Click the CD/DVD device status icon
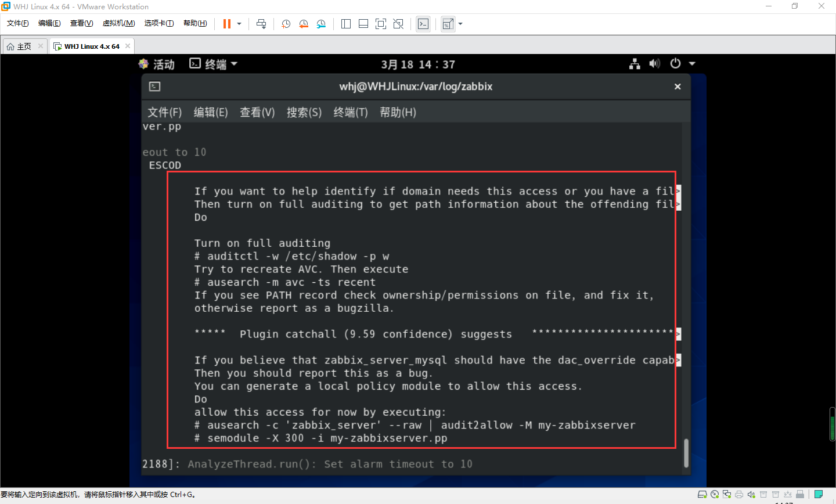 pyautogui.click(x=715, y=495)
